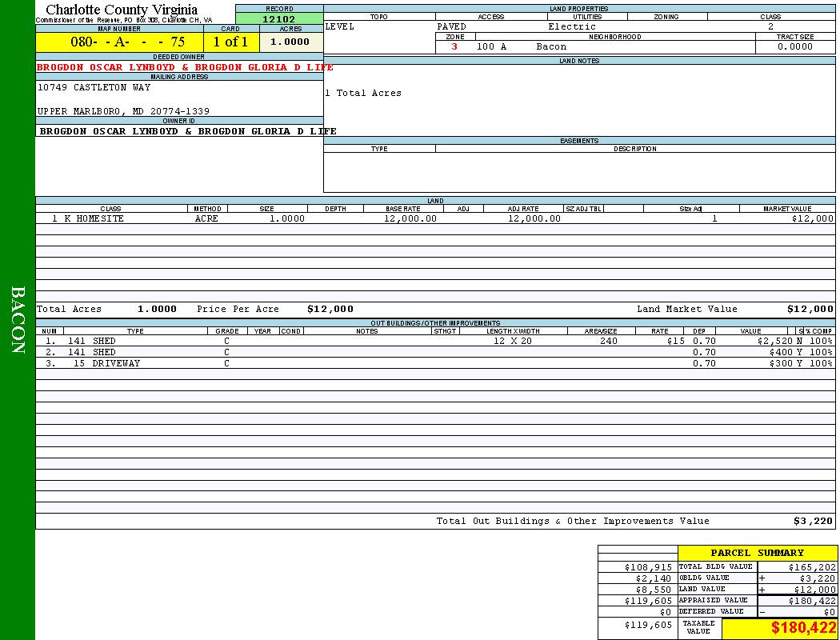Viewport: 840px width, 640px height.
Task: Select the red deeded owner name
Action: pyautogui.click(x=185, y=67)
